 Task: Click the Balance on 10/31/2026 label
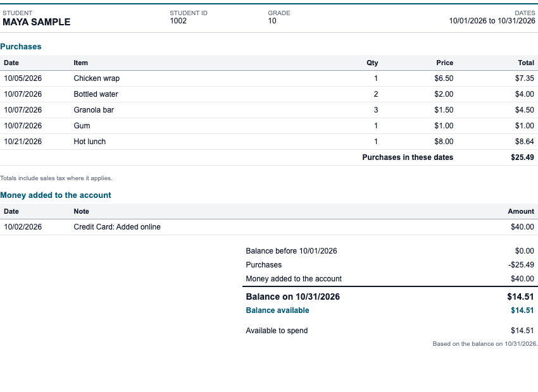pos(292,297)
